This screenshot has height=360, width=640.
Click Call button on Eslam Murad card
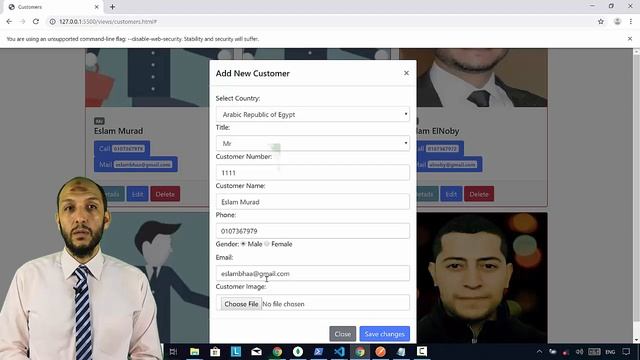(x=122, y=149)
